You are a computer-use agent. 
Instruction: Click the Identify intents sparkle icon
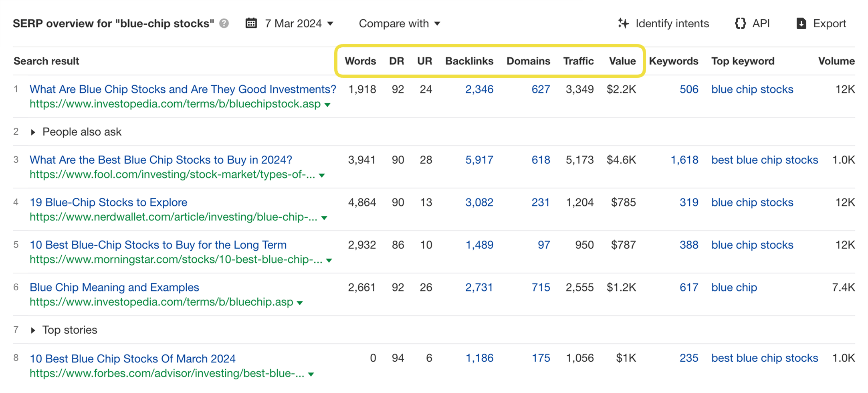tap(623, 23)
